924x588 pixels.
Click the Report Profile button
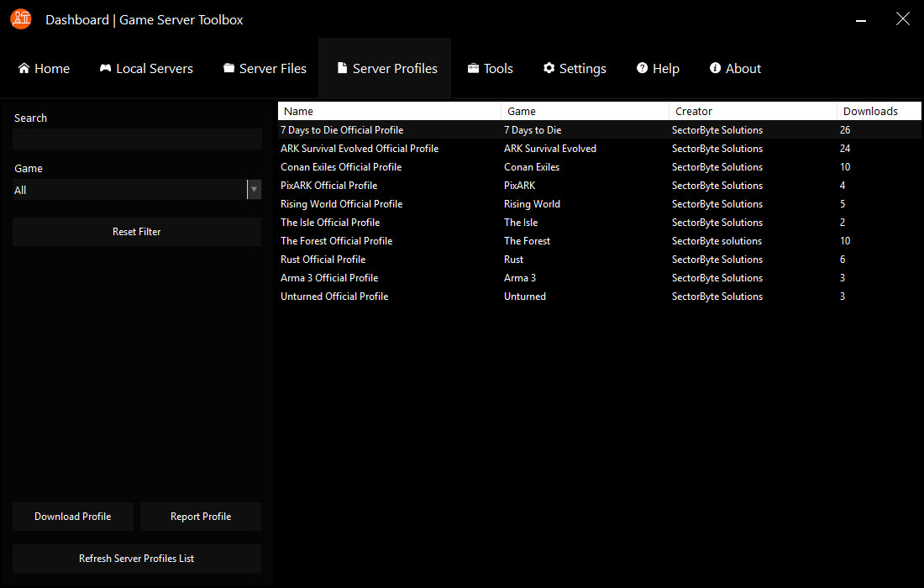coord(200,516)
